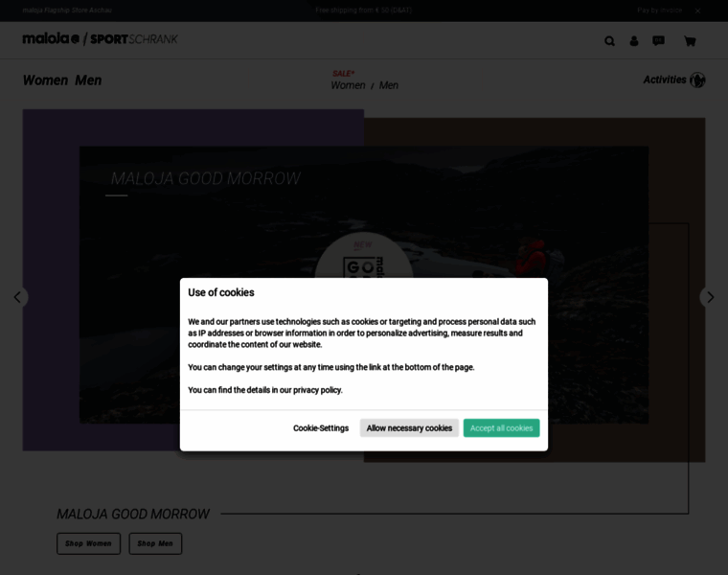Viewport: 728px width, 575px height.
Task: Open the chat speech bubble icon
Action: coord(658,41)
